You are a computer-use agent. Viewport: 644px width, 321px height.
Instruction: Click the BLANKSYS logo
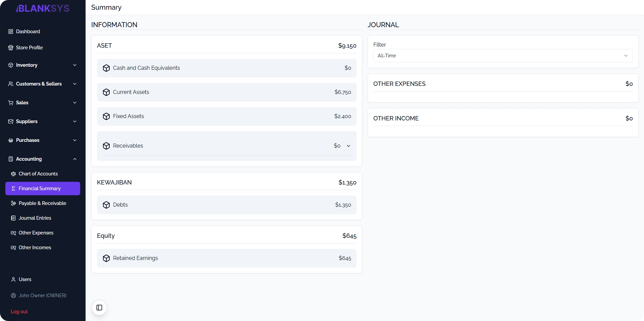(x=43, y=8)
